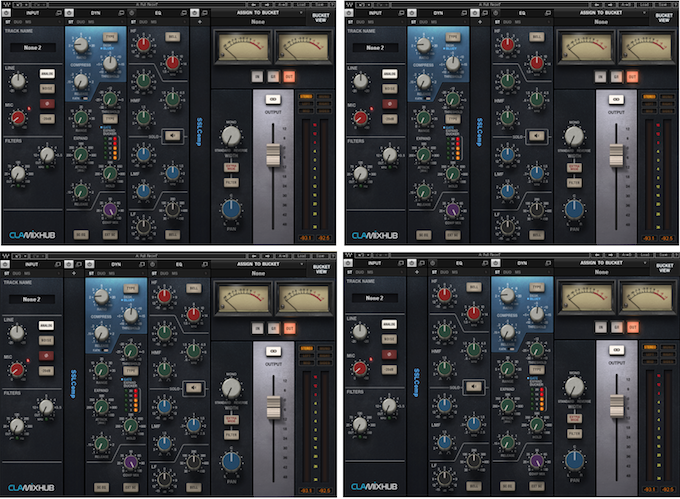The width and height of the screenshot is (680, 499).
Task: Toggle HF BELL button in top-left window
Action: [x=173, y=37]
